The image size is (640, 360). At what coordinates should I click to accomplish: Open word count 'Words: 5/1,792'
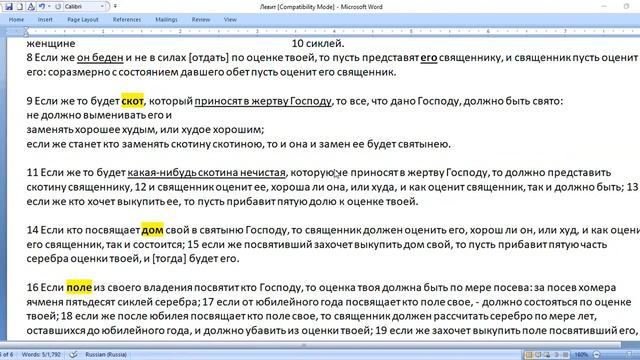point(41,355)
